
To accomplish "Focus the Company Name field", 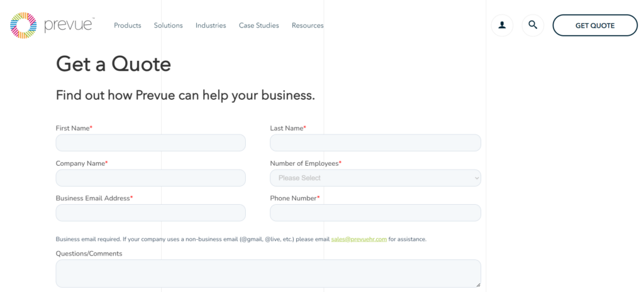I will tap(151, 178).
